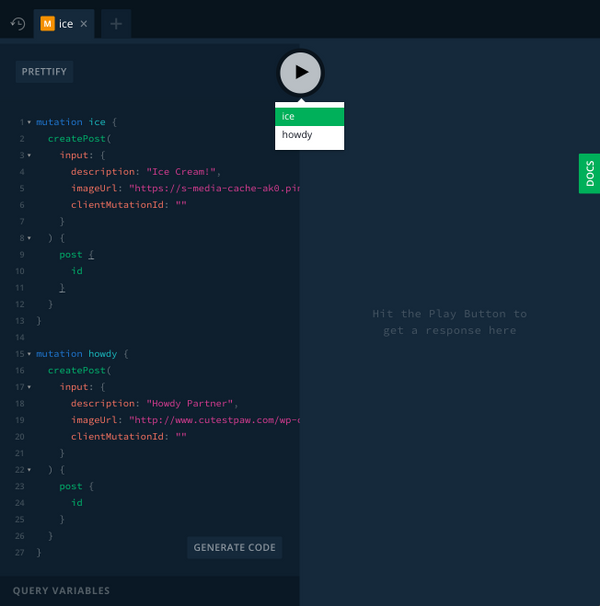Switch to the ice tab

tap(65, 23)
